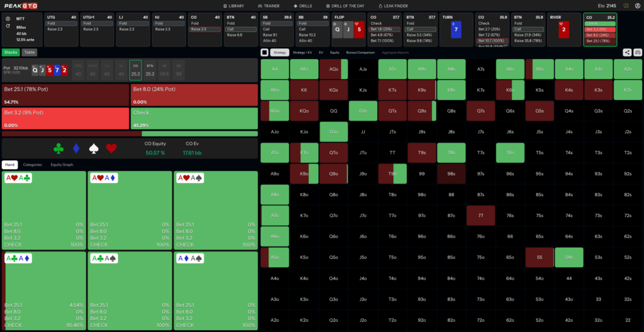The width and height of the screenshot is (644, 332).
Task: Open the A♦A♠ hand combo card
Action: coord(216,290)
